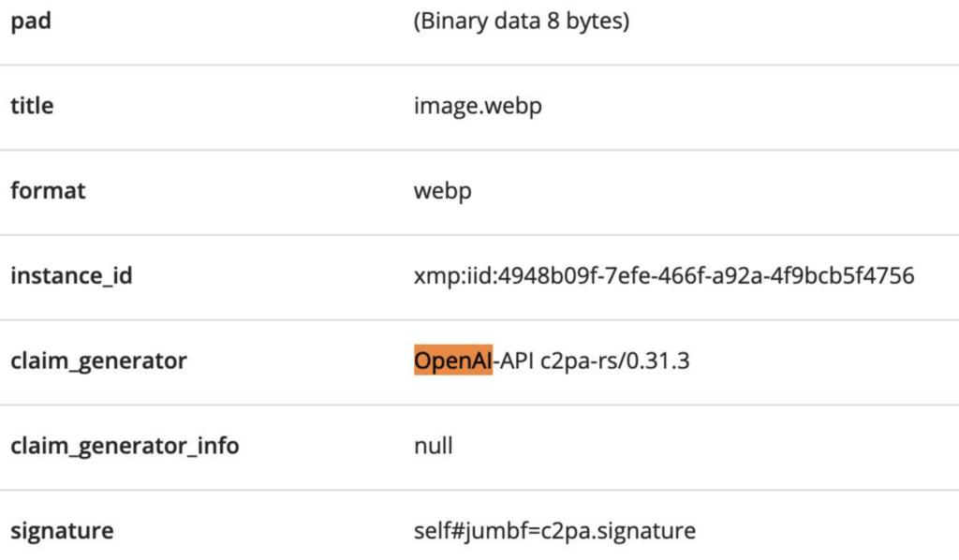Click the claim_generator field label
Screen dimensions: 959x560
[98, 361]
